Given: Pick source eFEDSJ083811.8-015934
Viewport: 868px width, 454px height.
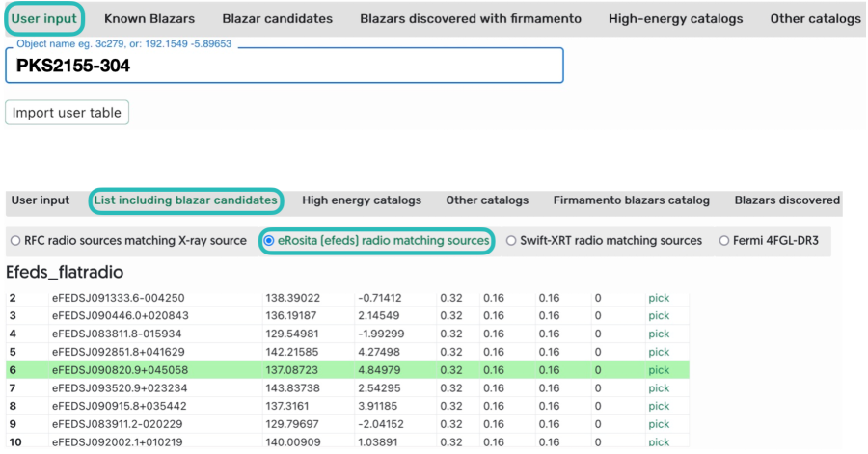Looking at the screenshot, I should [x=659, y=334].
